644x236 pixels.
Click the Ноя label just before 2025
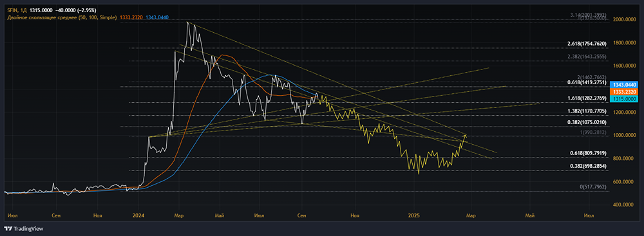355,215
